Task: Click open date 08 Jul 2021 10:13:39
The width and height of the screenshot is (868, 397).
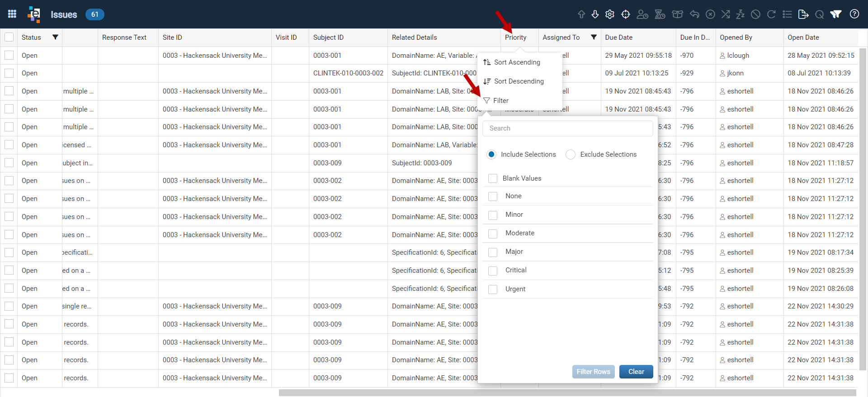Action: coord(819,73)
